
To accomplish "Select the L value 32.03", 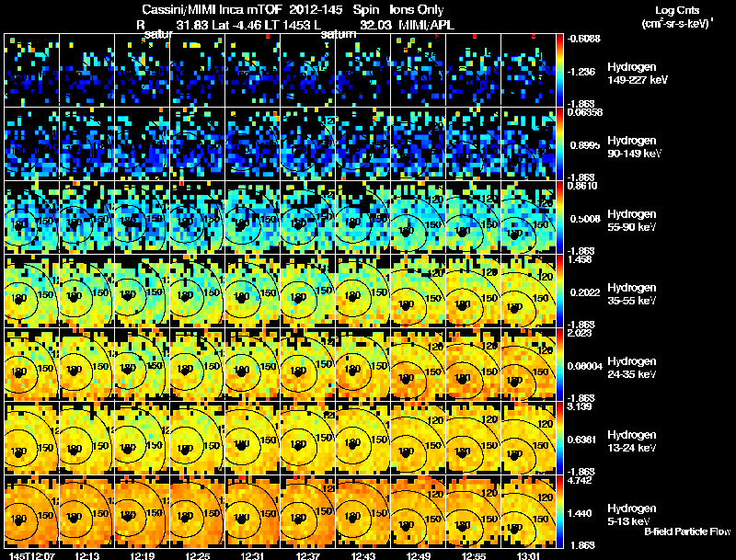I will [x=375, y=25].
